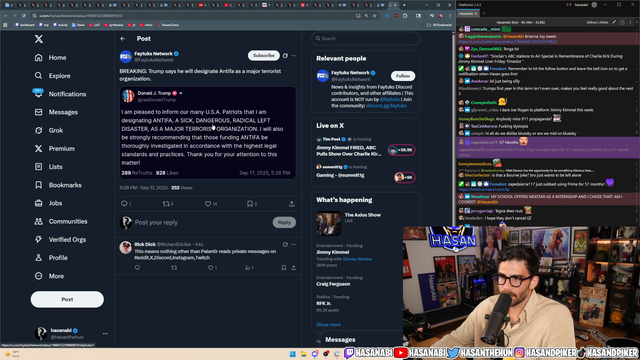Click the post's 252 Views count

[x=182, y=188]
